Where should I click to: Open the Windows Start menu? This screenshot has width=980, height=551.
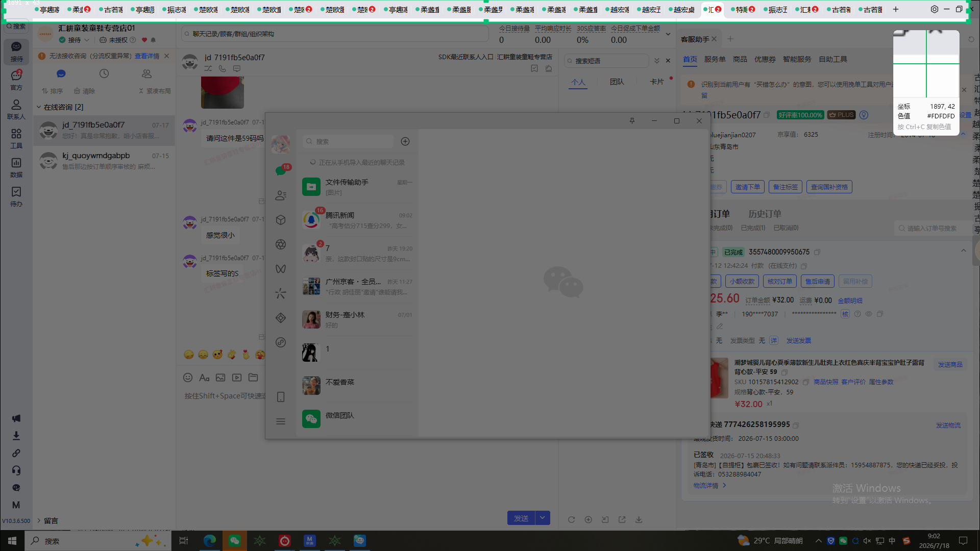(x=12, y=541)
